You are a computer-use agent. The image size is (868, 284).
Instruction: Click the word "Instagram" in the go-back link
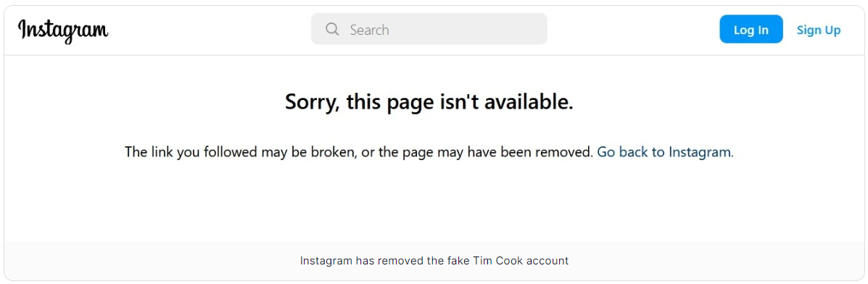[x=700, y=151]
